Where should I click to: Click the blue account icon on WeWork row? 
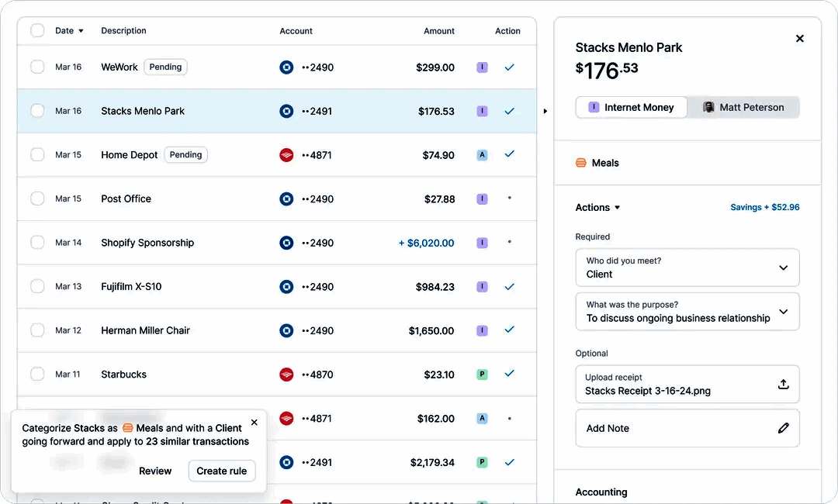286,67
